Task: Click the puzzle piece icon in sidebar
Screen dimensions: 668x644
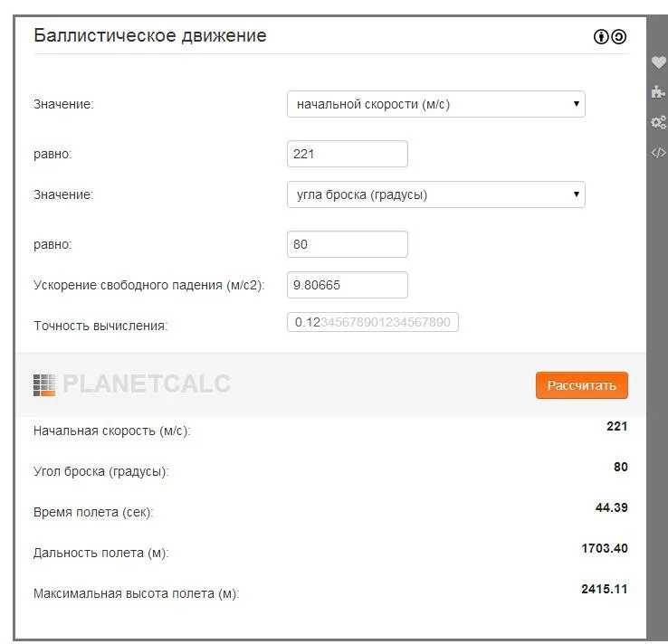Action: 658,92
